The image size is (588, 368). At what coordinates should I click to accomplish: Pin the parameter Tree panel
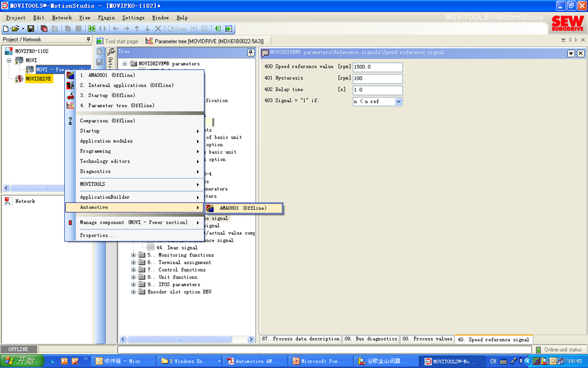(x=251, y=53)
